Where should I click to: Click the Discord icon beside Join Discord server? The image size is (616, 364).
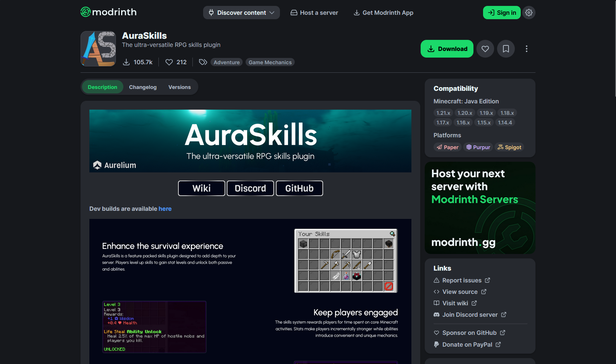pyautogui.click(x=437, y=315)
